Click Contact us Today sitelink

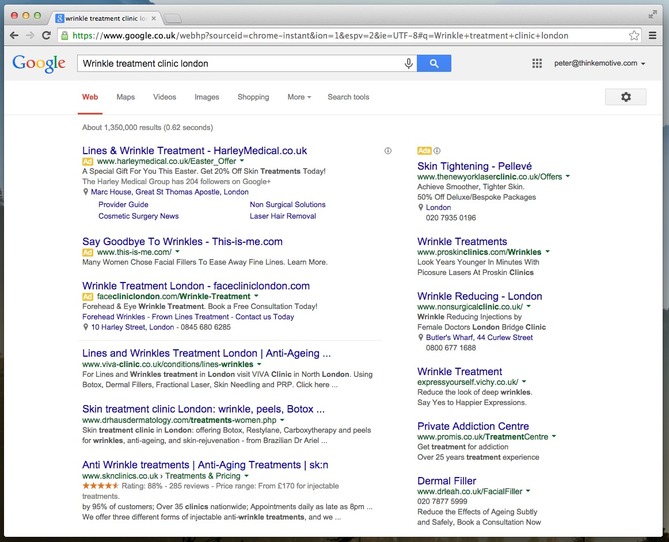pos(265,317)
